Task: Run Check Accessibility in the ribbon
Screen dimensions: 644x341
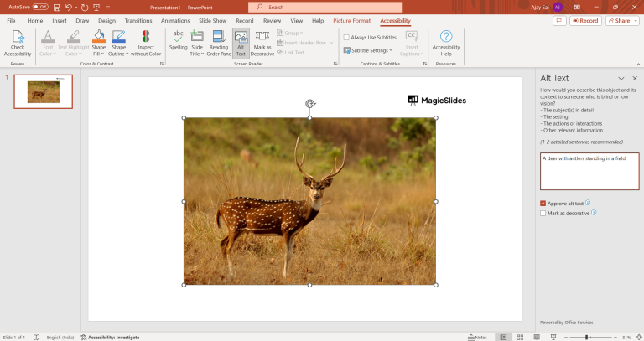Action: 18,43
